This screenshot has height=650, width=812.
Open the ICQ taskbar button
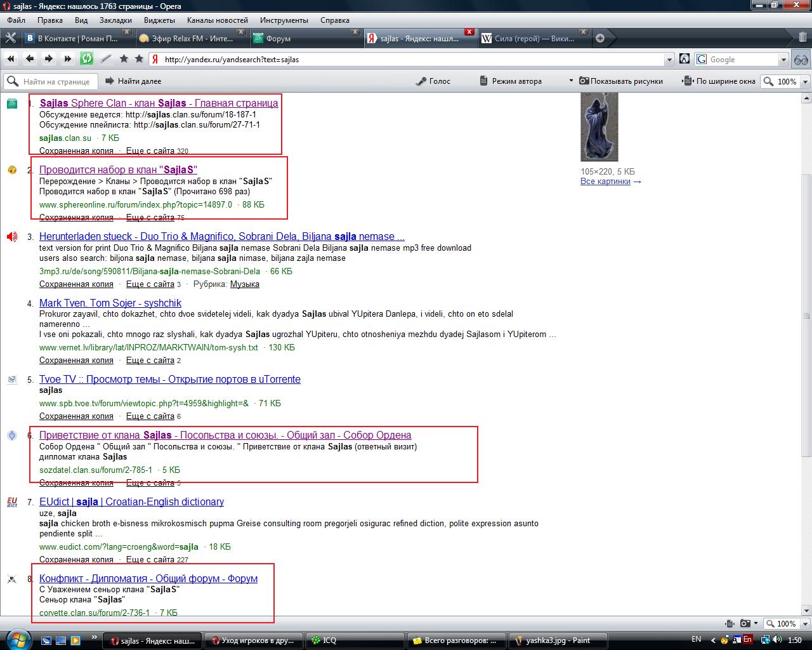pos(329,640)
